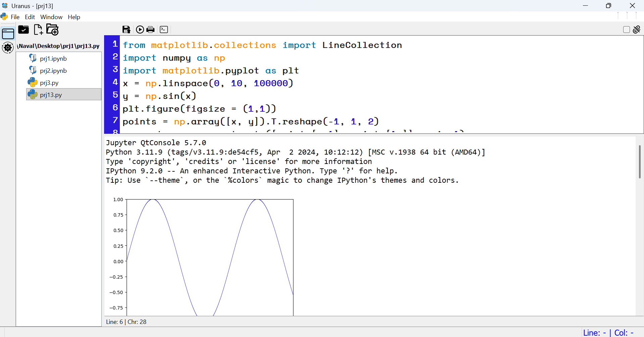Save the current file

[126, 30]
